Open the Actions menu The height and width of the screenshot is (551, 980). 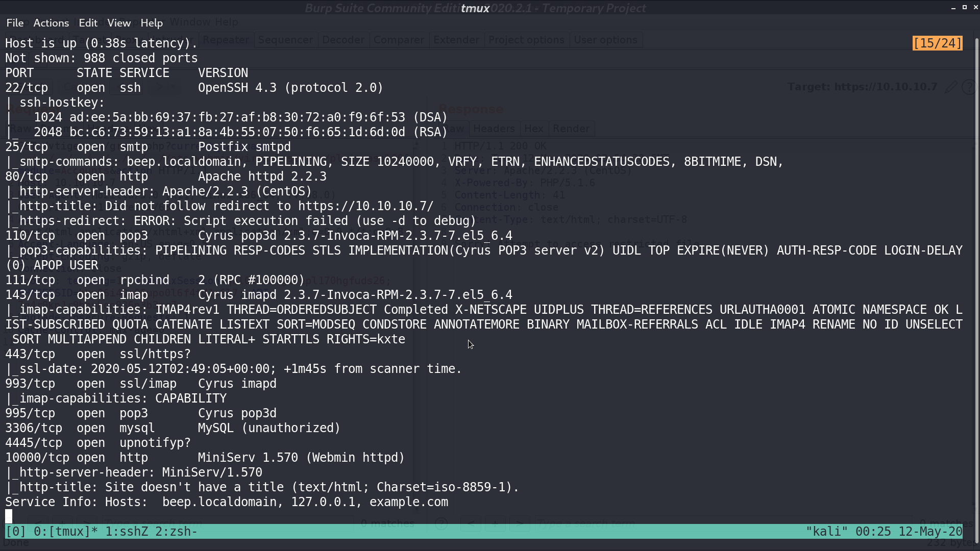coord(51,23)
